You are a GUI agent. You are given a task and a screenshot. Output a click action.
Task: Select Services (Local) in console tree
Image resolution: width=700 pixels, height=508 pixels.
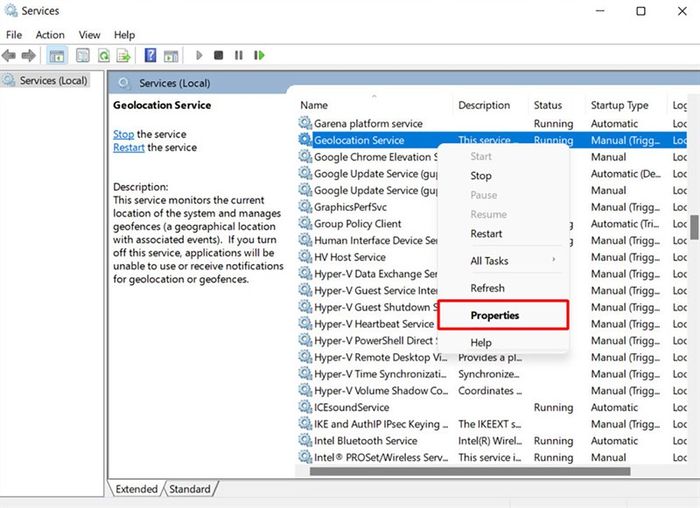[x=53, y=80]
